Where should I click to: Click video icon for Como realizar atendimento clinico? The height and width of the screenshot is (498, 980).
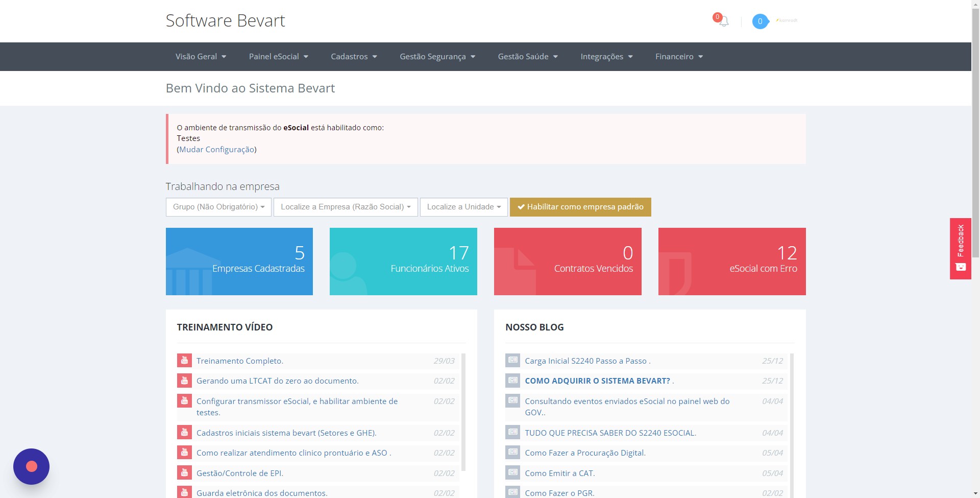(x=184, y=453)
